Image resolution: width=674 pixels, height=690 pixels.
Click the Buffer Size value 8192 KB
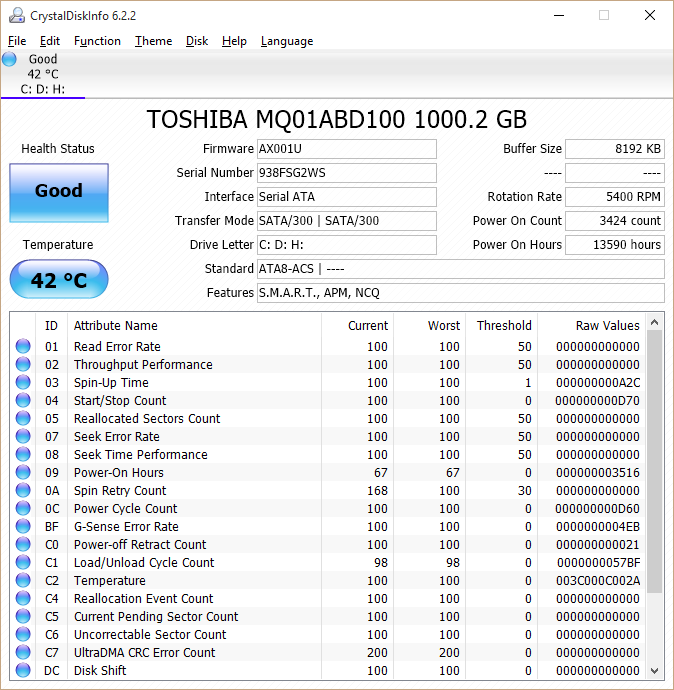click(615, 149)
